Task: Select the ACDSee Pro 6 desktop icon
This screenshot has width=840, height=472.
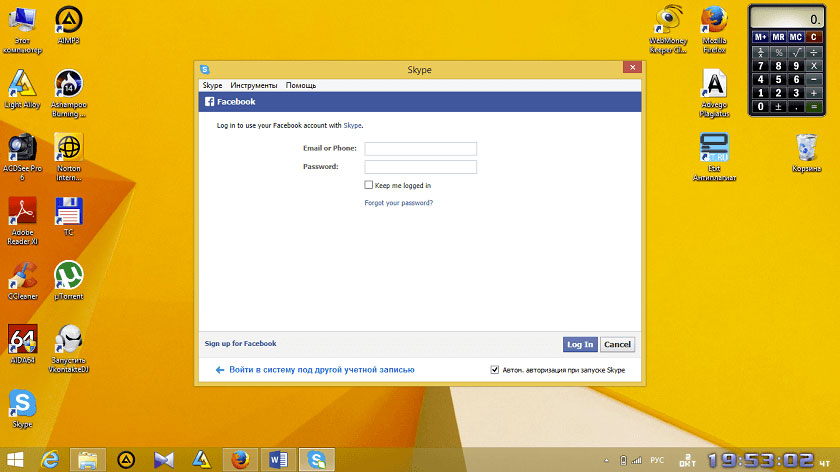Action: pos(22,157)
